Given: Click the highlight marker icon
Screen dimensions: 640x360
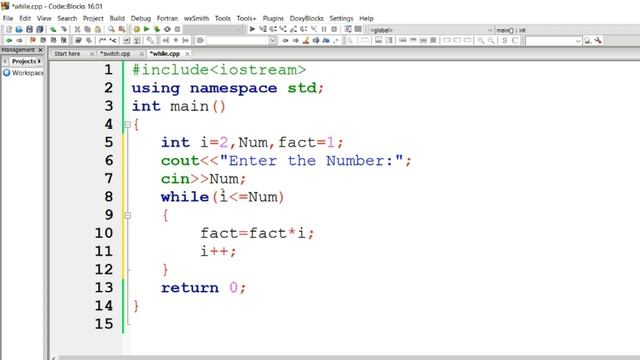Looking at the screenshot, I should pyautogui.click(x=306, y=40).
